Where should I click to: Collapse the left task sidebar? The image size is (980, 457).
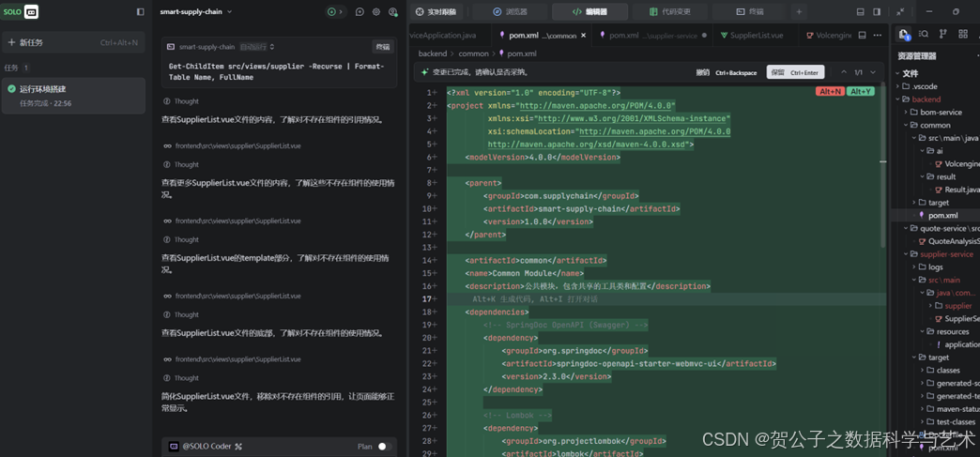140,12
